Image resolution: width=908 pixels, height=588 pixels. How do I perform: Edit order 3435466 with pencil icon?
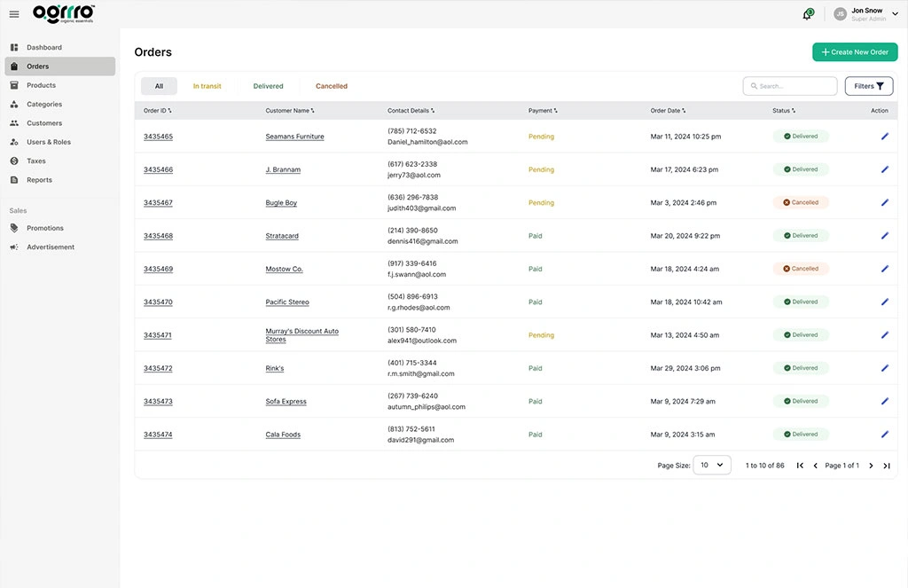884,169
